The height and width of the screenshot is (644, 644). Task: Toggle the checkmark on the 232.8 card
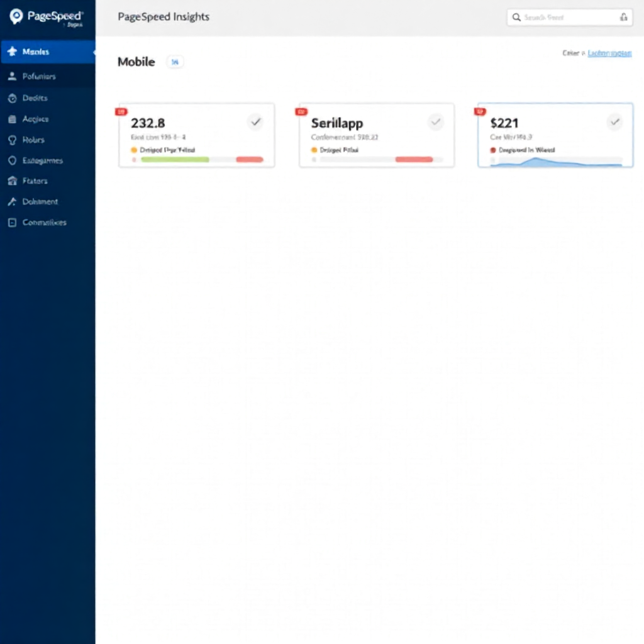255,122
